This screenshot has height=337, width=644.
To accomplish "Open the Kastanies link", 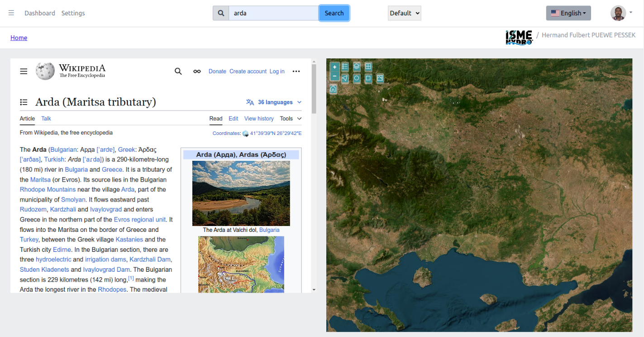I will point(129,240).
